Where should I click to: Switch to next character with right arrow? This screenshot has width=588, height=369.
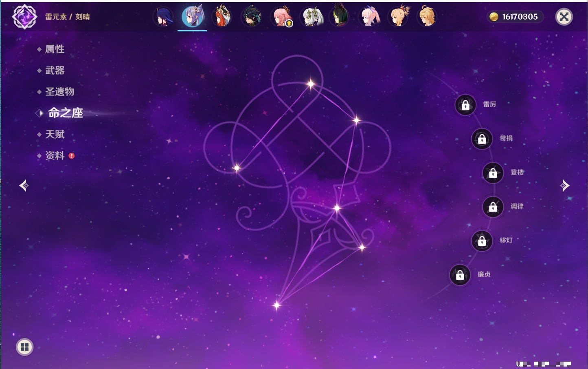(565, 186)
